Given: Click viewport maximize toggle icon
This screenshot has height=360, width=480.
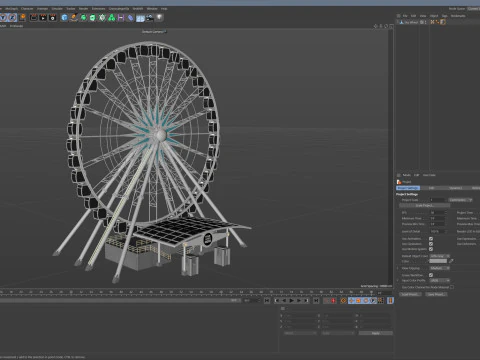Looking at the screenshot, I should tap(391, 26).
